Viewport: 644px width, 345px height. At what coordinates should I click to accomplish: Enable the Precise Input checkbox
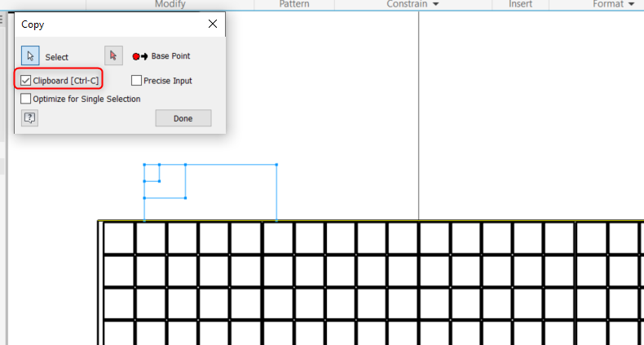[x=136, y=81]
